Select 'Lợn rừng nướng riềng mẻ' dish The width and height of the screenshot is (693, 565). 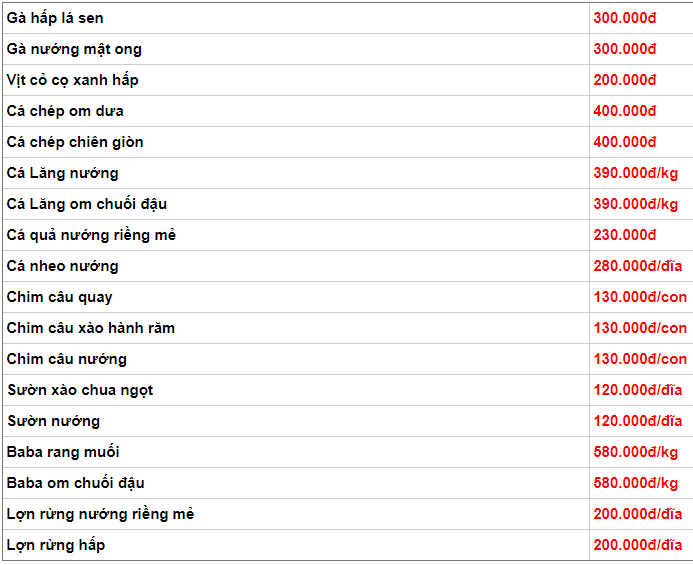pyautogui.click(x=100, y=514)
